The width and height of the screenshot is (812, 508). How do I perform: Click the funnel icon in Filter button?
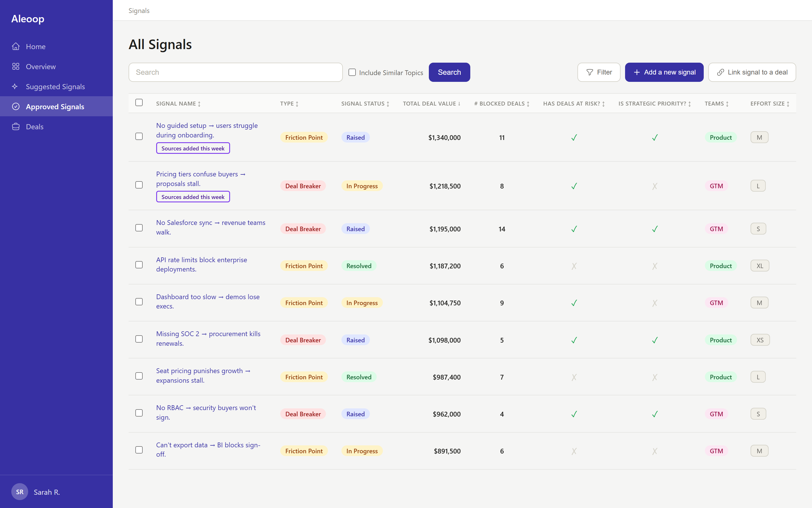pos(590,72)
